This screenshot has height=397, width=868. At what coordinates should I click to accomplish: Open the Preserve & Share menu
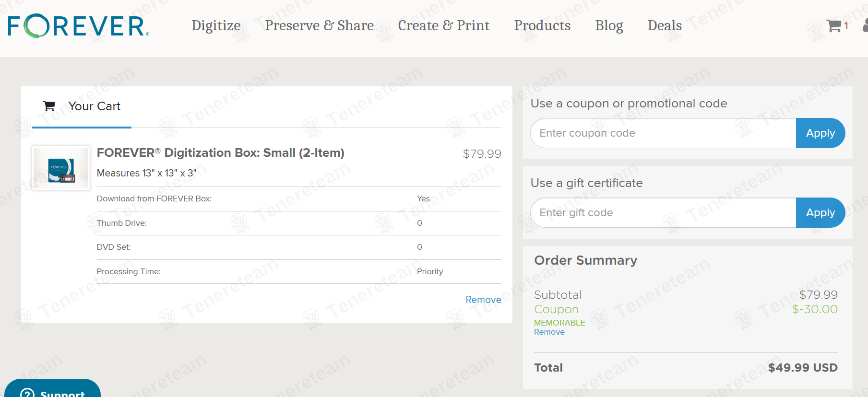point(319,25)
